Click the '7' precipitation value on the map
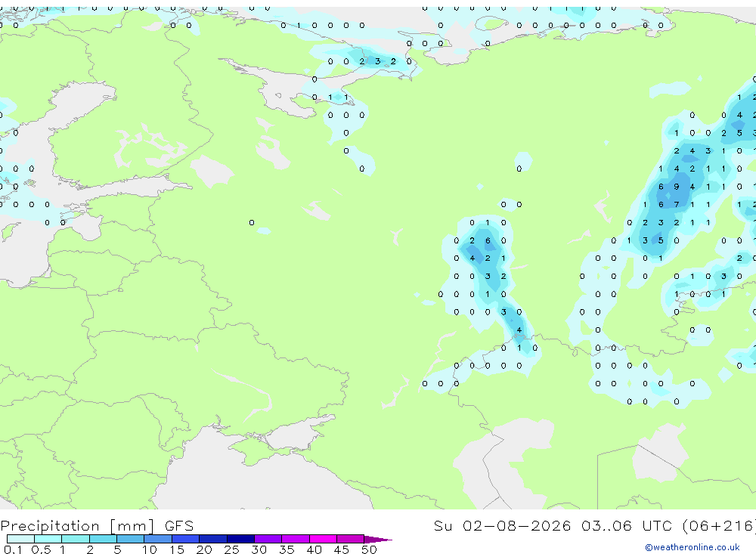Image resolution: width=756 pixels, height=554 pixels. point(677,204)
